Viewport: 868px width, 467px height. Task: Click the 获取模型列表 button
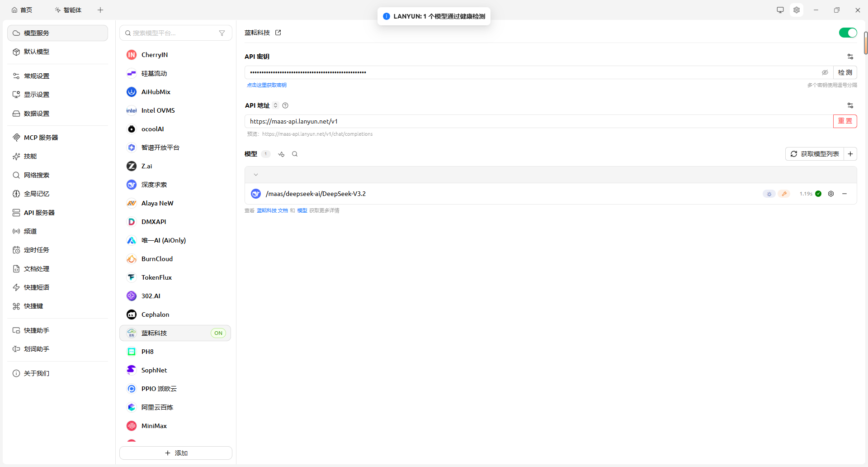tap(815, 154)
